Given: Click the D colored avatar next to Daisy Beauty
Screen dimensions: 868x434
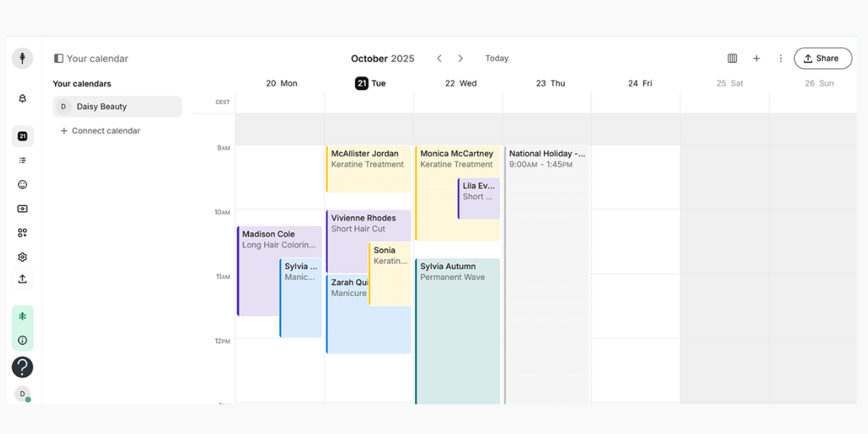Looking at the screenshot, I should pos(63,106).
